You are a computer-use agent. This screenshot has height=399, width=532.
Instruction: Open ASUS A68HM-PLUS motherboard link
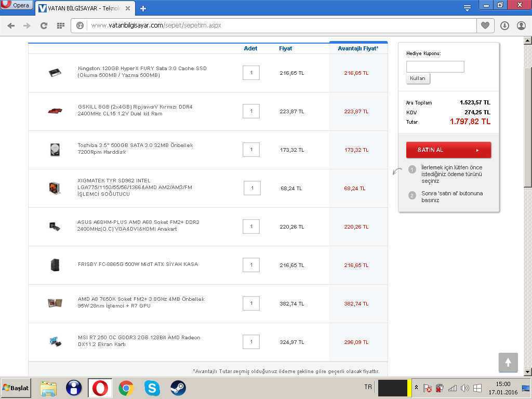click(x=138, y=225)
